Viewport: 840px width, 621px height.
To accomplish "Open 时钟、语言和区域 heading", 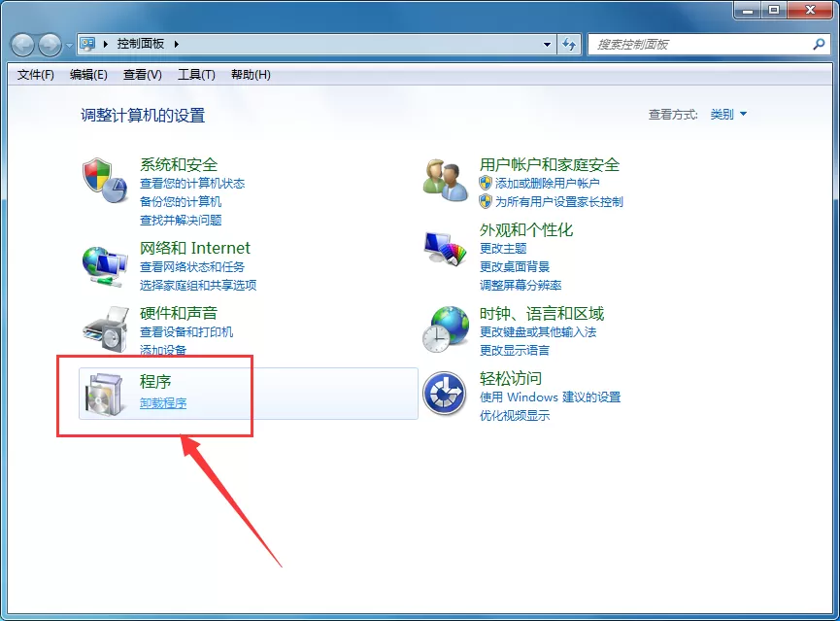I will [x=542, y=313].
